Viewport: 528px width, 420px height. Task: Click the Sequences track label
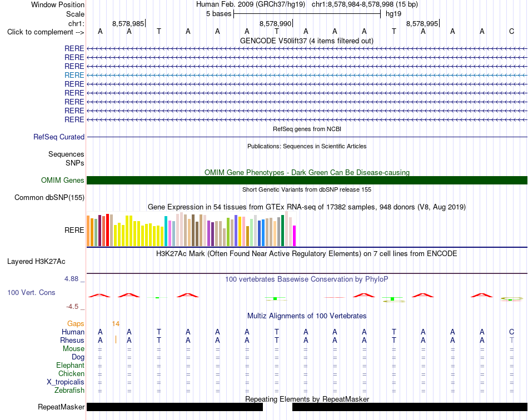point(66,154)
